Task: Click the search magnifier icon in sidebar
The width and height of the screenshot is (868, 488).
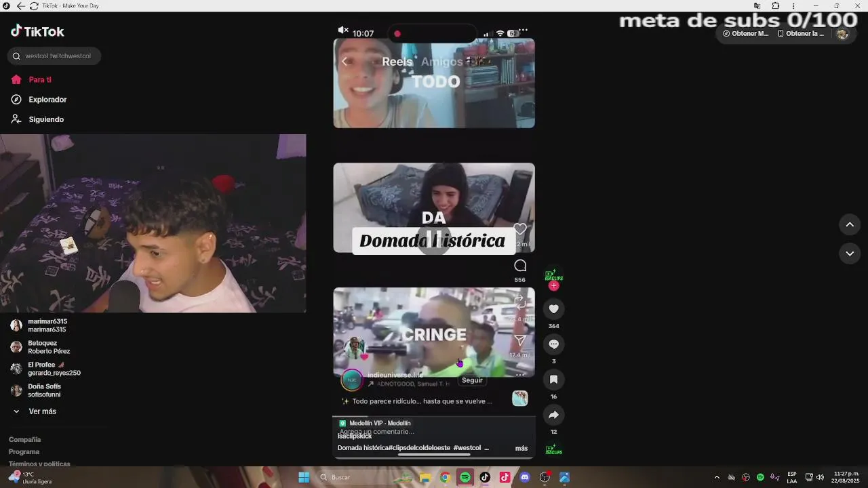Action: tap(17, 56)
